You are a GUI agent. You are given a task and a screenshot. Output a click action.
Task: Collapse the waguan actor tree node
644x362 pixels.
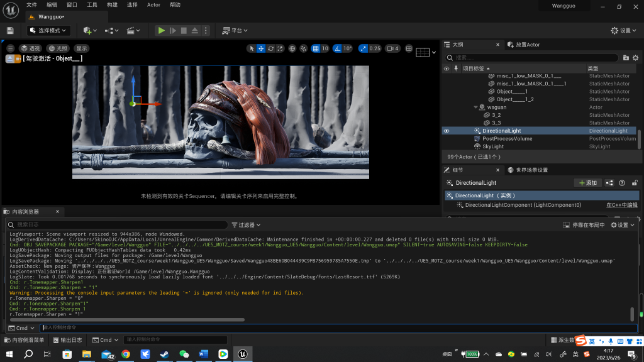click(475, 107)
